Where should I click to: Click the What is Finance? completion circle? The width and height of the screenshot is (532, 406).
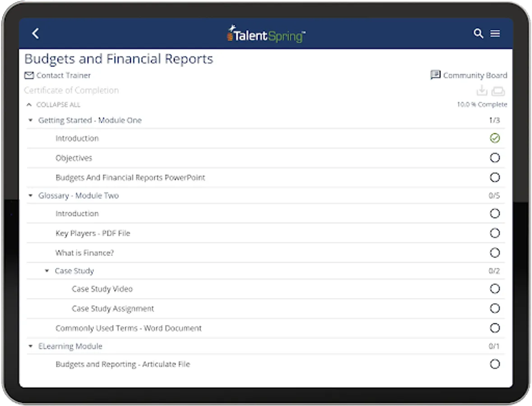coord(495,253)
